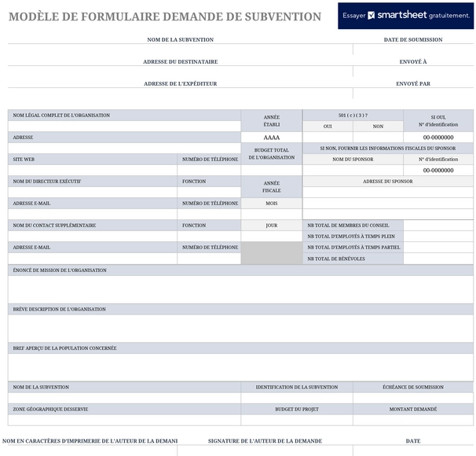Click the 00-0000000 cell under SI OUI
476x456 pixels.
[x=438, y=138]
